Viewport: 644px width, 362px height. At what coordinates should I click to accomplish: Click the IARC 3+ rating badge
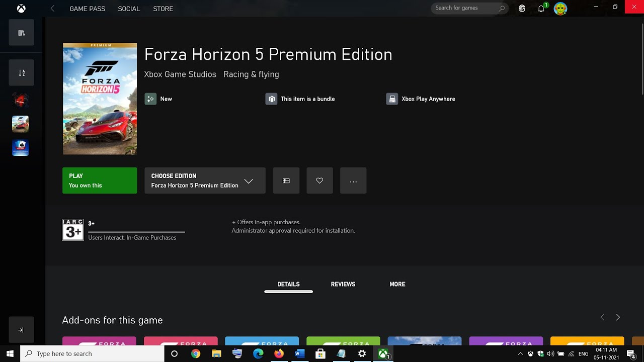pyautogui.click(x=73, y=230)
